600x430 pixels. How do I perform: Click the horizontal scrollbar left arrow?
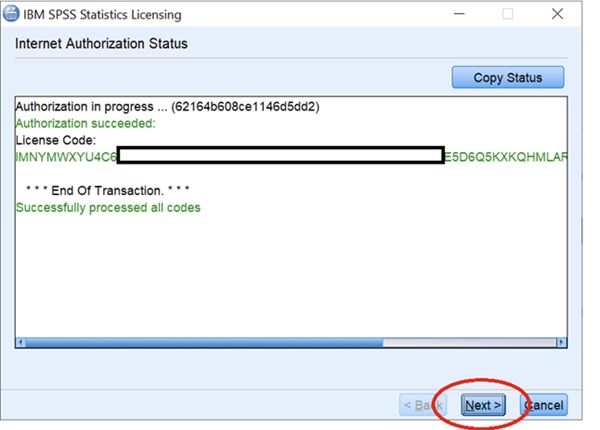point(21,342)
